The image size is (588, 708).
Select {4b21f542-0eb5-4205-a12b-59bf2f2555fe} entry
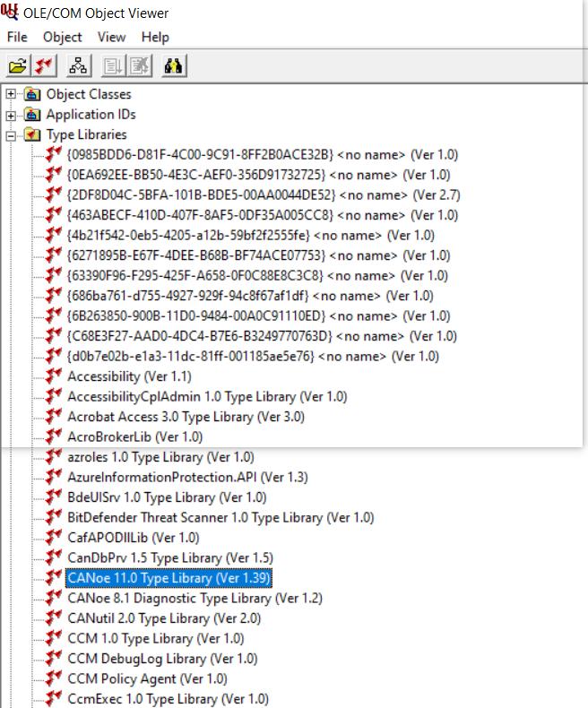251,235
